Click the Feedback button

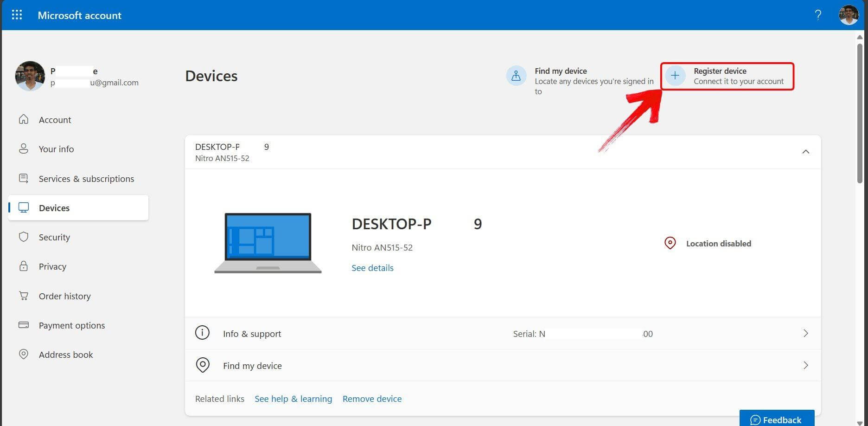point(777,419)
